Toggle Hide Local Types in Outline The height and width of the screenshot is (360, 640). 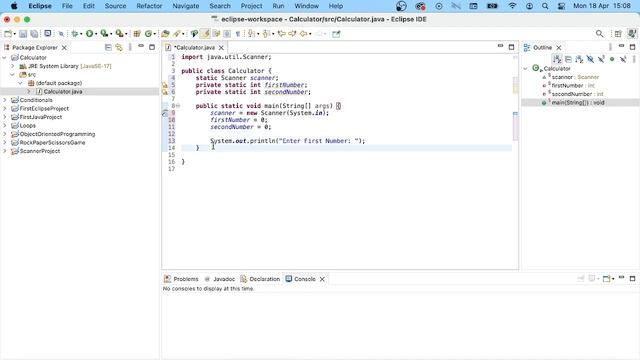coord(623,59)
